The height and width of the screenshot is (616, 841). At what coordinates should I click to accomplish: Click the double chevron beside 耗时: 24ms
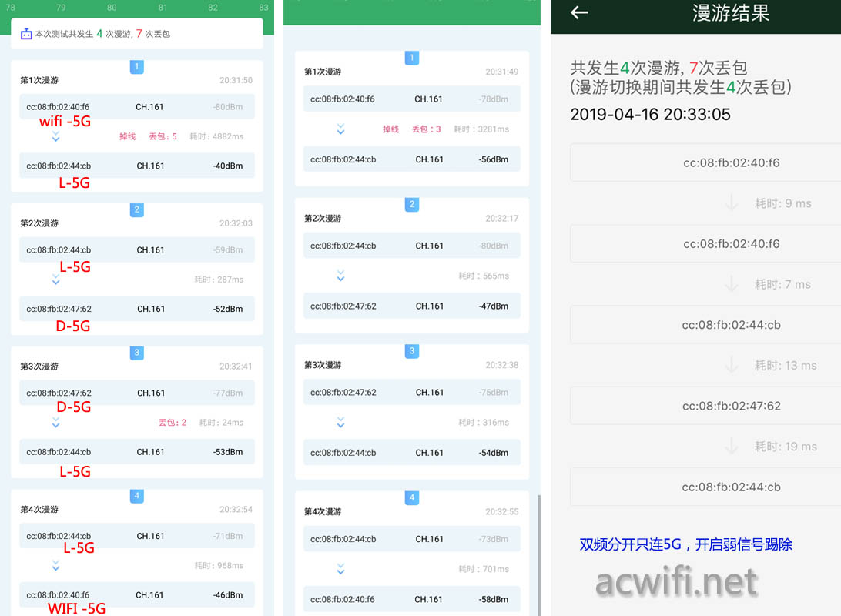click(x=55, y=423)
